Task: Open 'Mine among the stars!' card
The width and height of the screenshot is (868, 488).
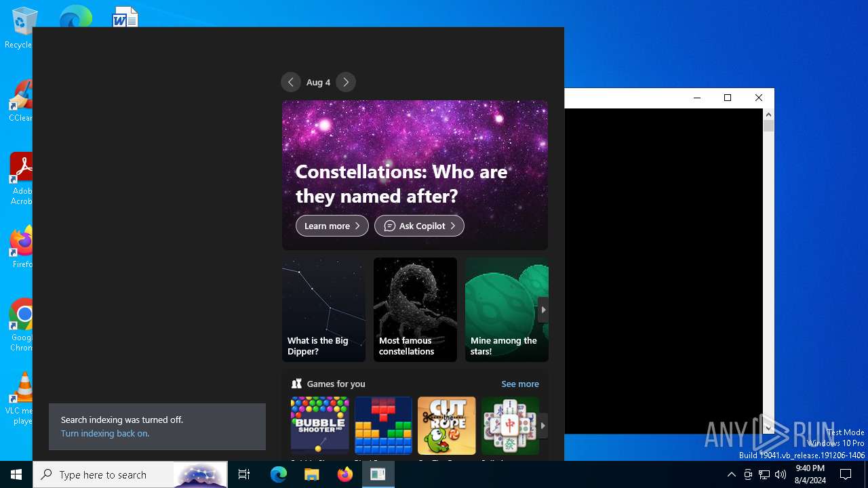Action: pyautogui.click(x=507, y=309)
